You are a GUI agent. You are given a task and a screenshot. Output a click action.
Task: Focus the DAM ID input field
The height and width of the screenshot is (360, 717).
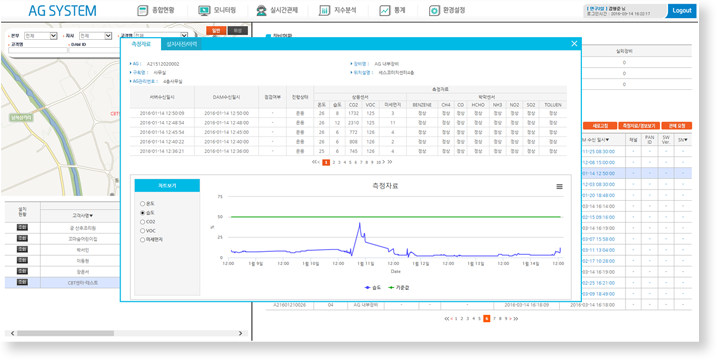point(95,51)
